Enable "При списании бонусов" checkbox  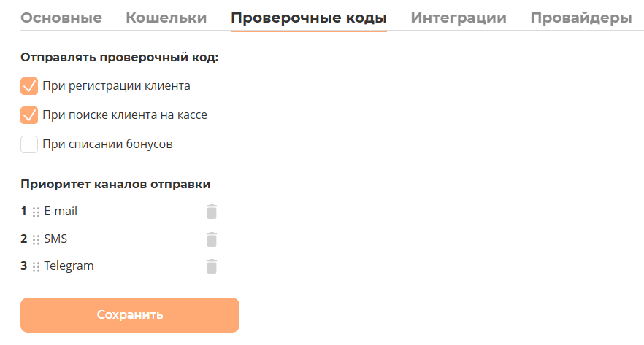29,144
